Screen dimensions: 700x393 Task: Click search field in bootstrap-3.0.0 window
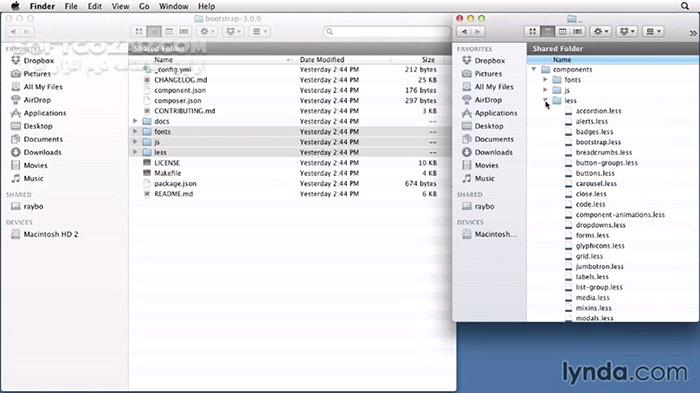(x=387, y=31)
